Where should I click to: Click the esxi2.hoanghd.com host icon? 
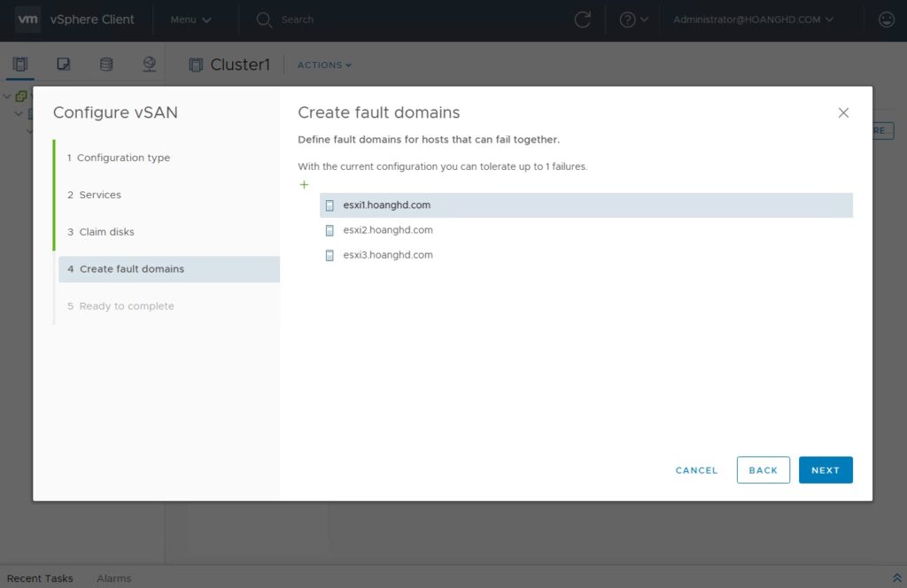click(329, 230)
